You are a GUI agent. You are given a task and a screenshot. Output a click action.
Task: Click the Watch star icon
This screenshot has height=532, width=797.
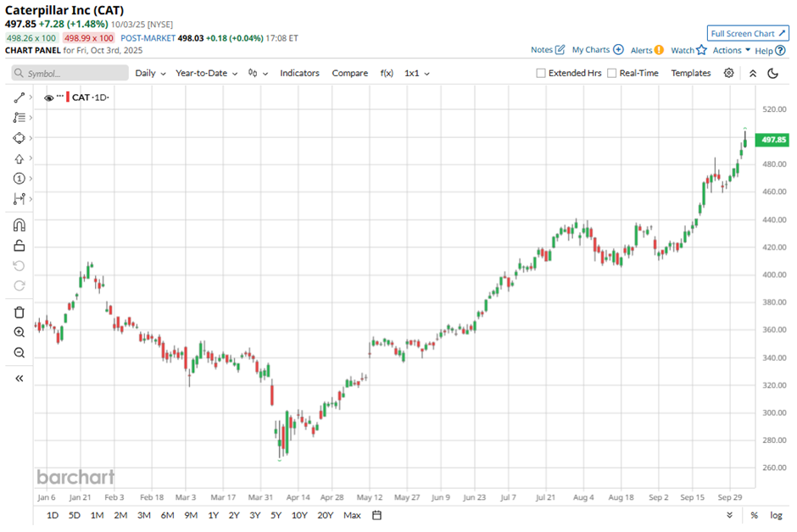(x=701, y=50)
